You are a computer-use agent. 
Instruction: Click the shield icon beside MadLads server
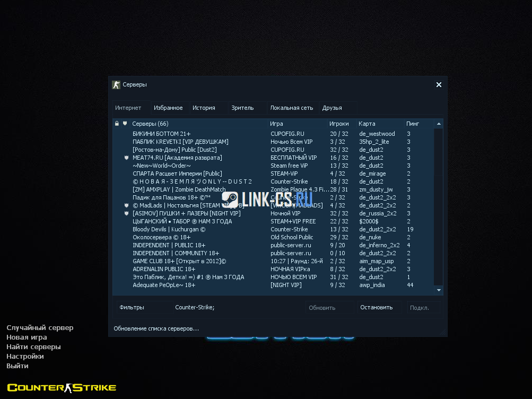(x=126, y=205)
